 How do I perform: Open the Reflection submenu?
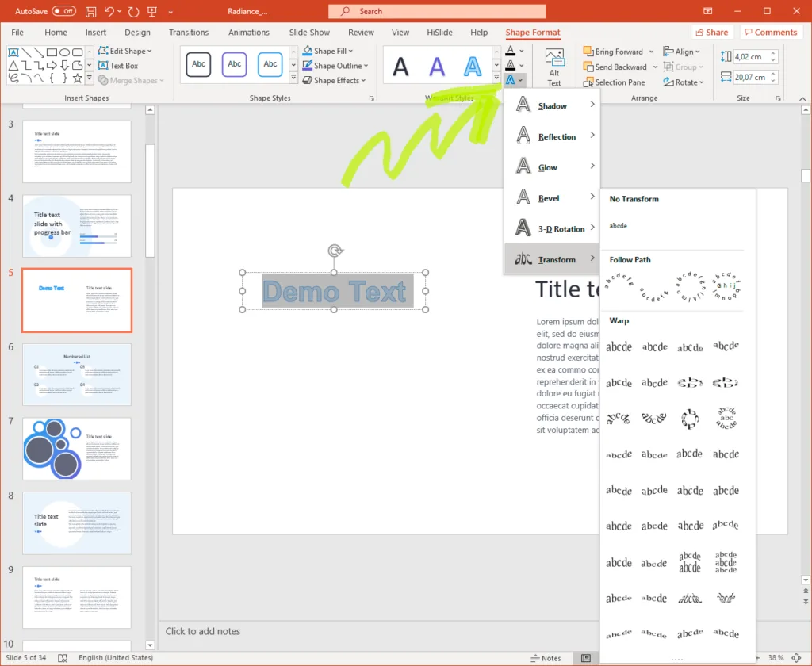[552, 136]
